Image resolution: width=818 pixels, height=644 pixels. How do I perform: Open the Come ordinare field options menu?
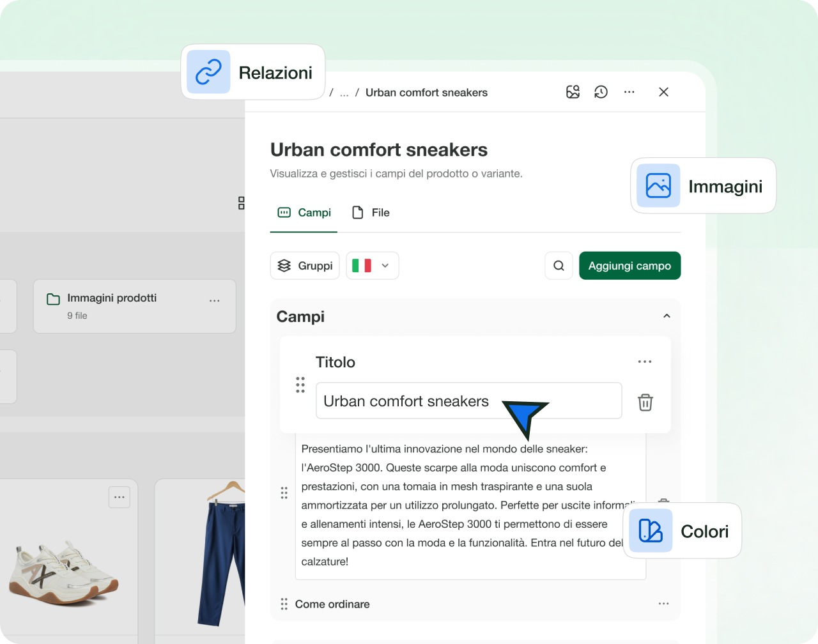[663, 603]
